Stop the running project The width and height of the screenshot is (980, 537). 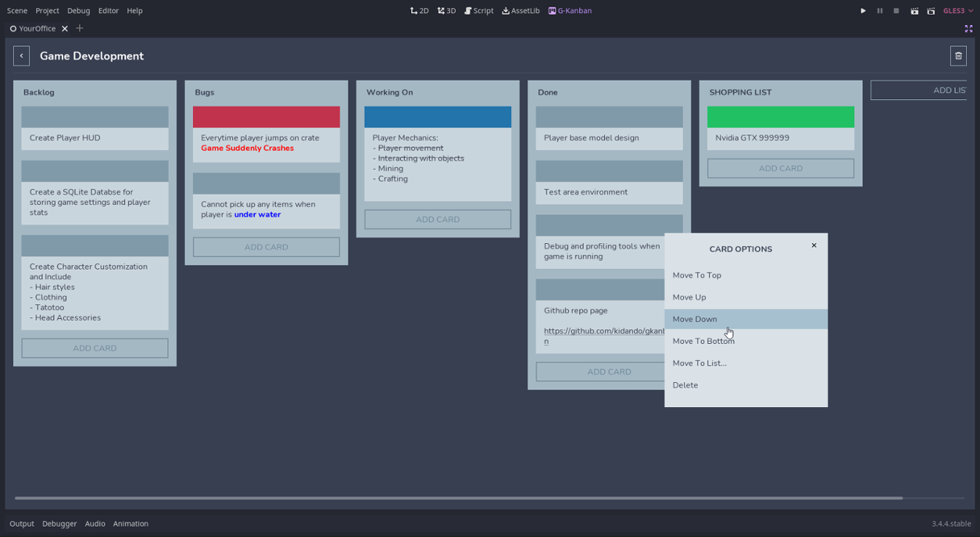tap(896, 10)
